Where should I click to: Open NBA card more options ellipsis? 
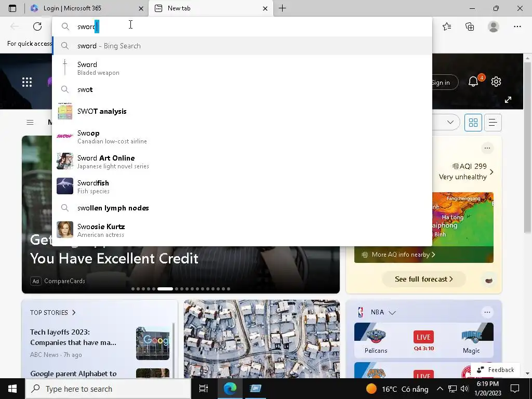[487, 312]
